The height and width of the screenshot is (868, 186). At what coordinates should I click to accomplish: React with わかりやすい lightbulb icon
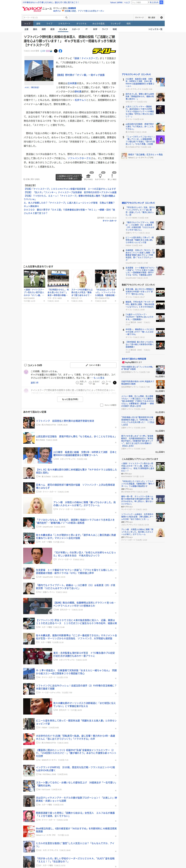[x=100, y=176]
